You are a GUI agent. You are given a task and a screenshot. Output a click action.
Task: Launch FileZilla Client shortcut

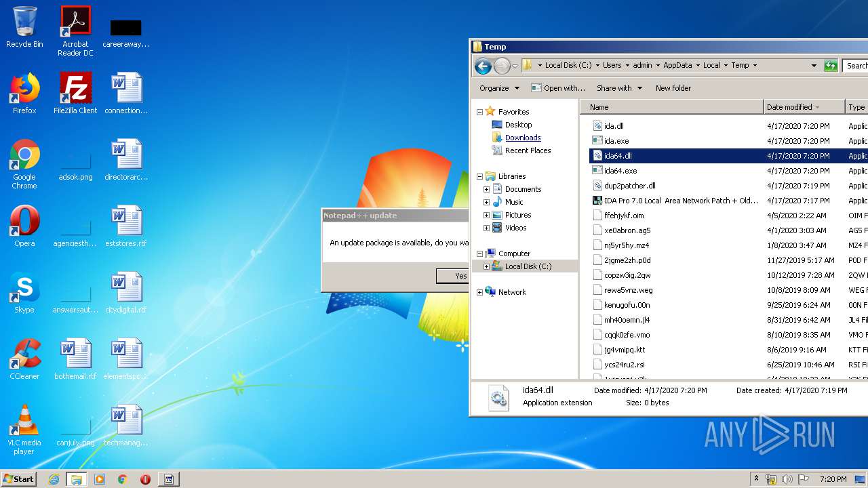(x=75, y=94)
